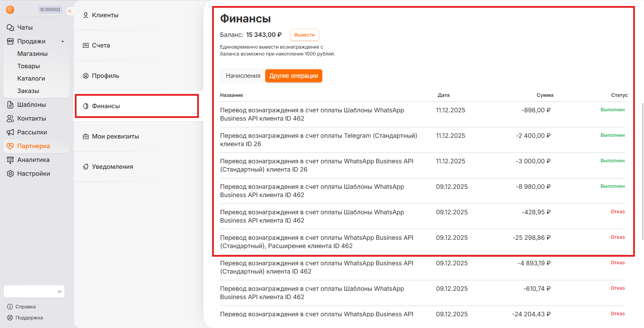This screenshot has height=328, width=644.
Task: Click Выполнен status of -898,00 ₽ row
Action: [612, 110]
